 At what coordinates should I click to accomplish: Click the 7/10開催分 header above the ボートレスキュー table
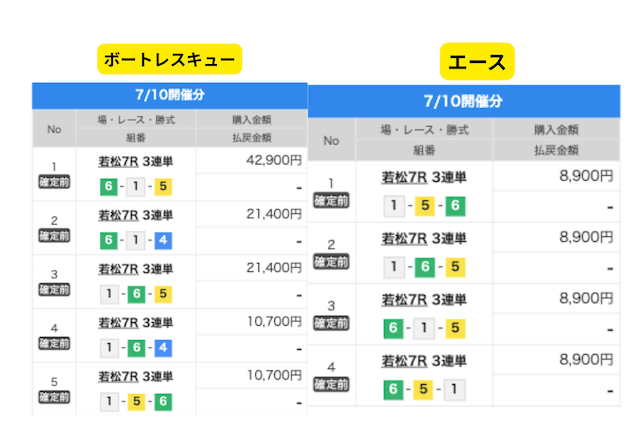point(169,95)
